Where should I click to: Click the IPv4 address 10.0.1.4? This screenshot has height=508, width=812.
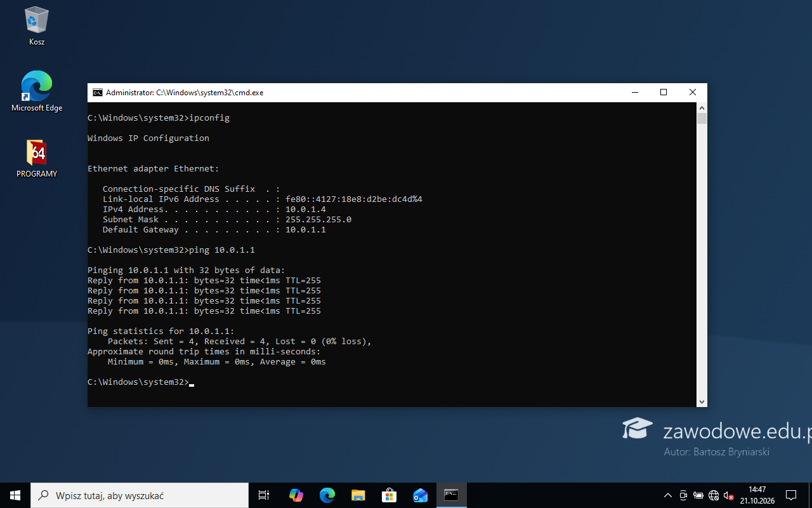click(306, 210)
